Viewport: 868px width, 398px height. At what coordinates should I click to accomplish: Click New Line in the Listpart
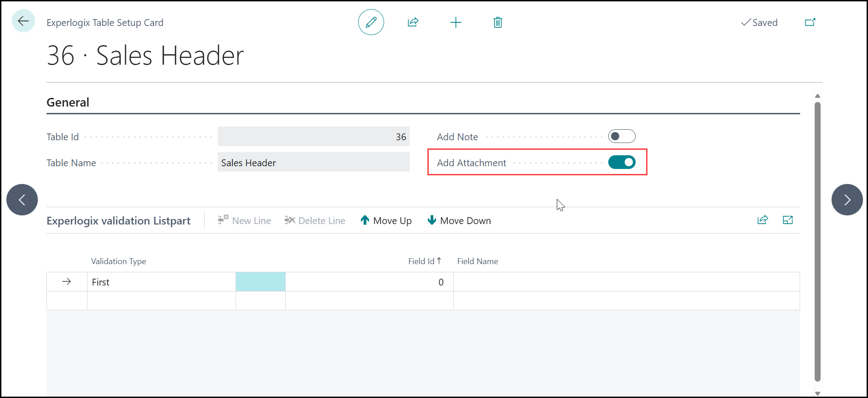(244, 220)
